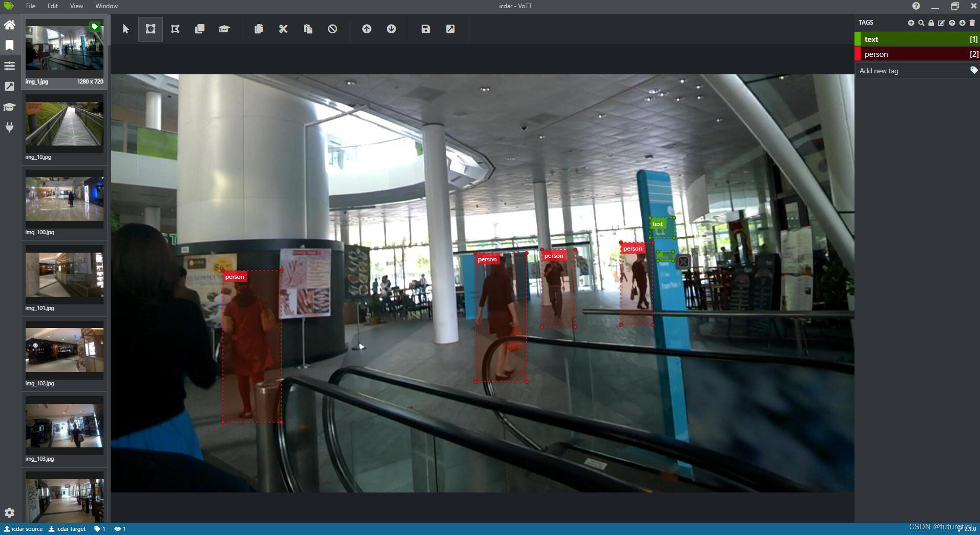The height and width of the screenshot is (535, 980).
Task: Save the project with disk icon
Action: click(x=426, y=29)
